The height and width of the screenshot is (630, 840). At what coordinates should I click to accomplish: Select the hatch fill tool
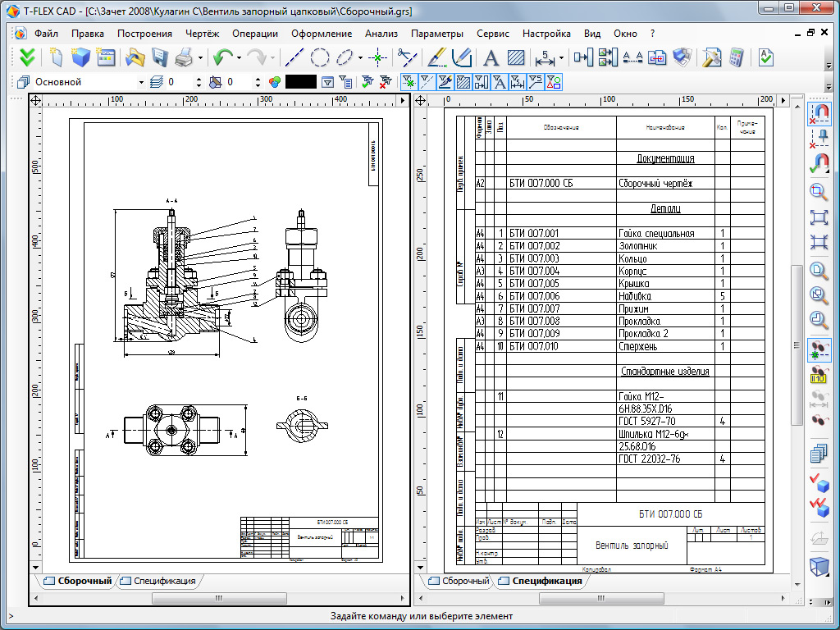pos(516,57)
